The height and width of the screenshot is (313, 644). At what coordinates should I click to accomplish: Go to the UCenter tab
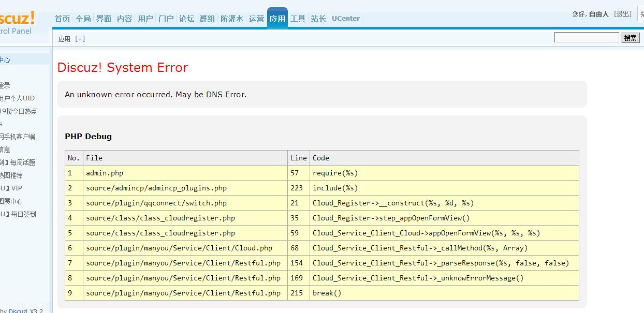tap(346, 19)
